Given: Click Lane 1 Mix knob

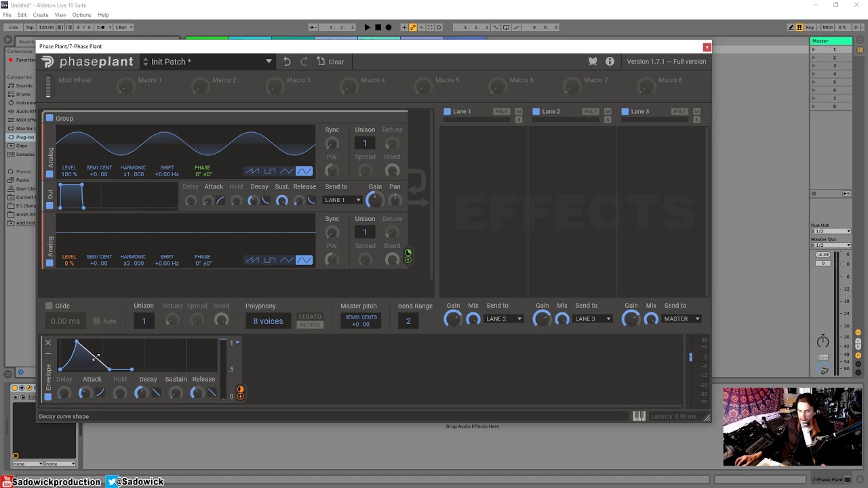Looking at the screenshot, I should tap(473, 319).
